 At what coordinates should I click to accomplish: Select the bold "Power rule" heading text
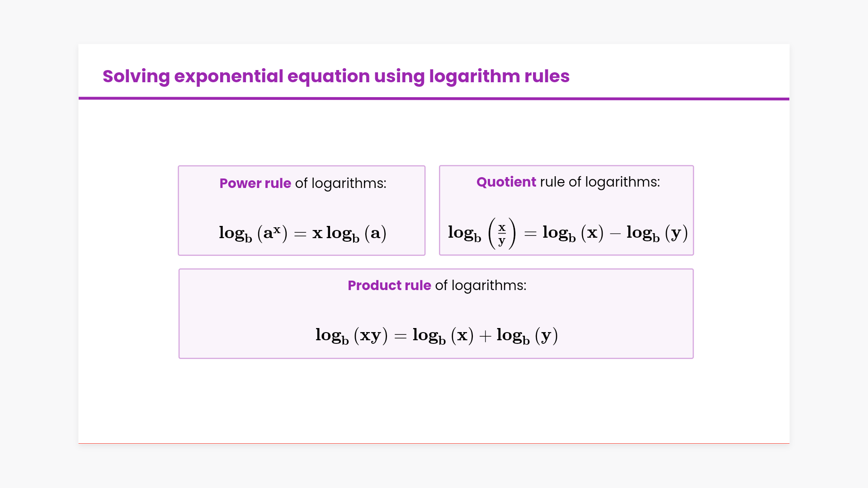(255, 183)
